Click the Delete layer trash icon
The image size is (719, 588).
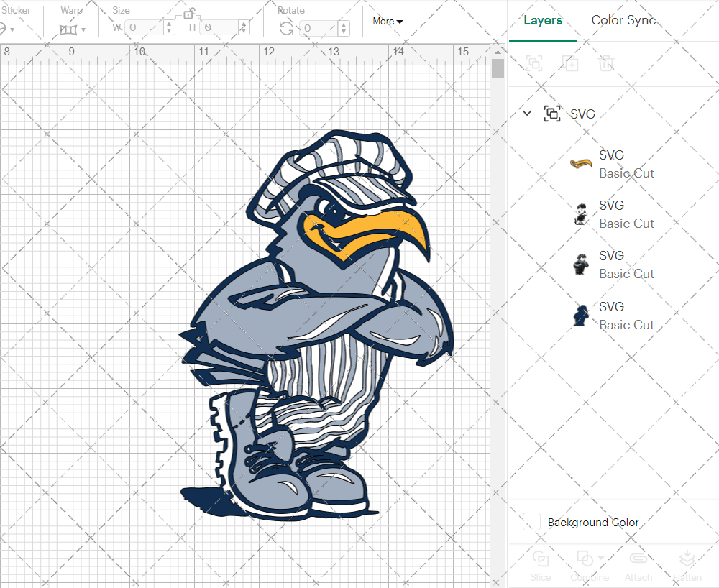pyautogui.click(x=606, y=63)
